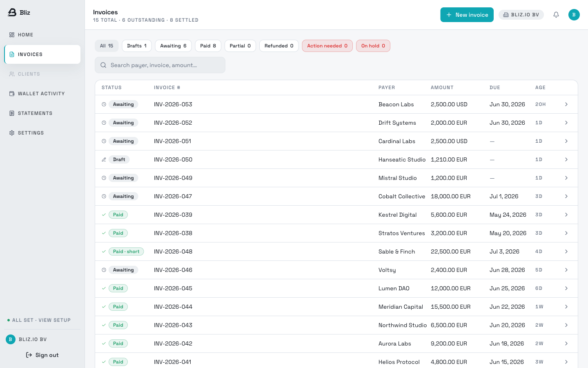Click amount 22,500.00 EUR
The height and width of the screenshot is (368, 588).
click(451, 251)
